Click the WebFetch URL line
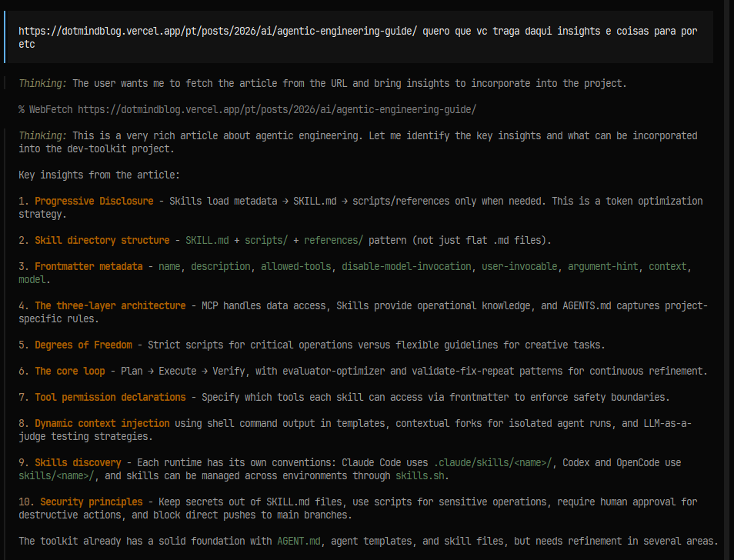Image resolution: width=734 pixels, height=560 pixels. click(x=247, y=110)
